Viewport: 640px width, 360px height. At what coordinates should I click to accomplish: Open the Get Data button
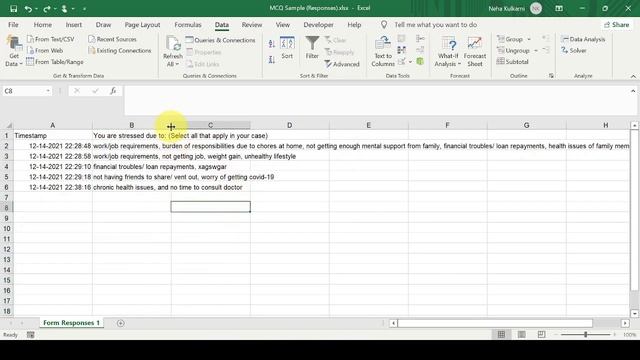pyautogui.click(x=13, y=51)
